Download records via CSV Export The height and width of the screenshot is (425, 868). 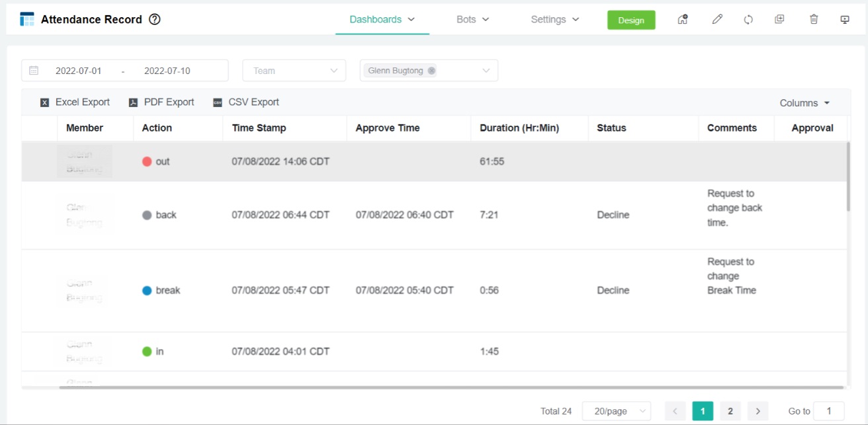[246, 102]
